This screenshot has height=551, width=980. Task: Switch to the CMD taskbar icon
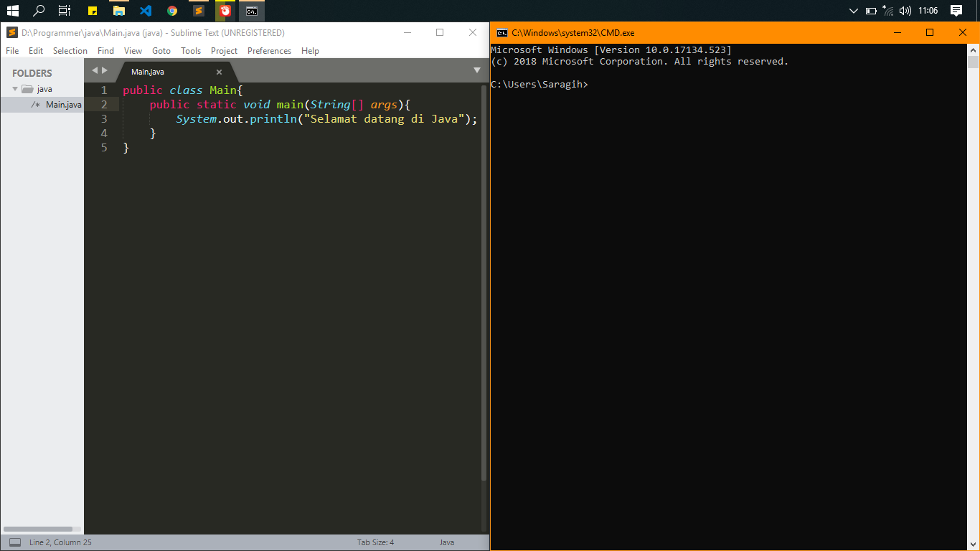pos(252,11)
